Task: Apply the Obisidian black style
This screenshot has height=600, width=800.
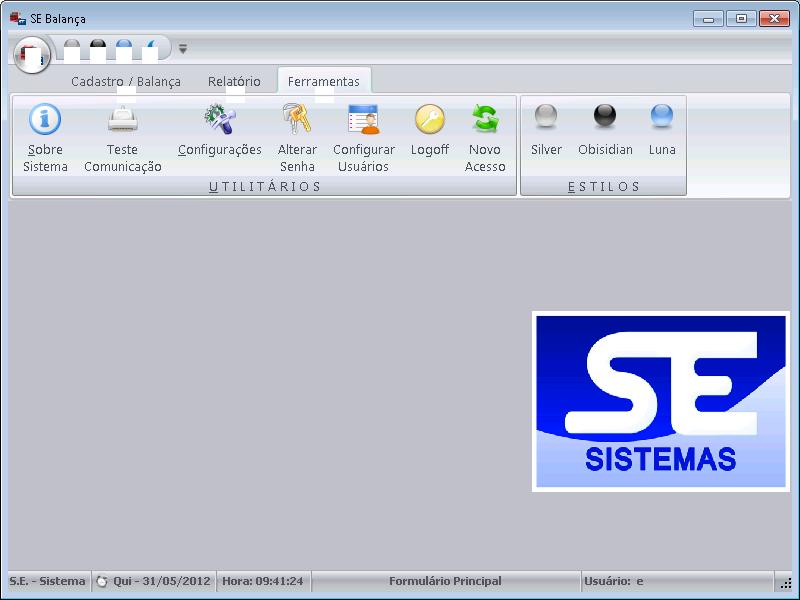Action: pos(605,118)
